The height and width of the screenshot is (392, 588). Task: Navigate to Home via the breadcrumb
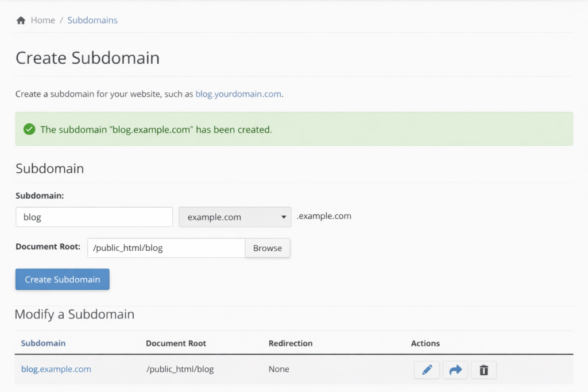click(x=43, y=20)
